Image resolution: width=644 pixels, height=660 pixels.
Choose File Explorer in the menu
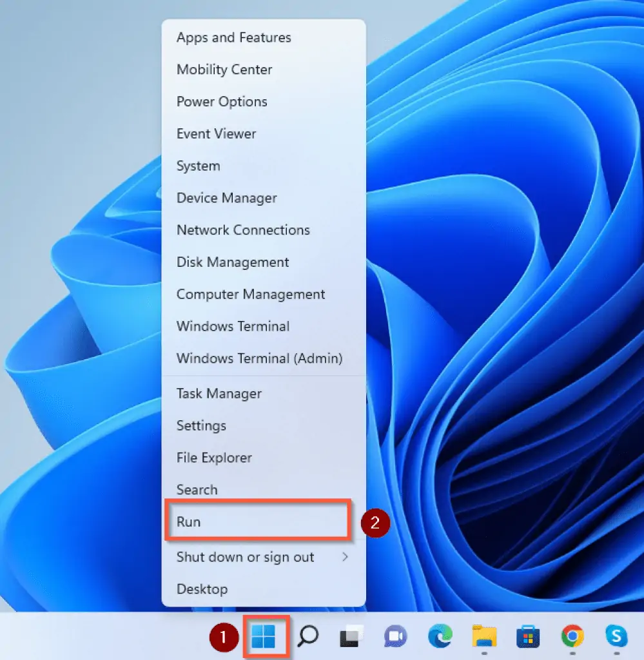click(264, 458)
